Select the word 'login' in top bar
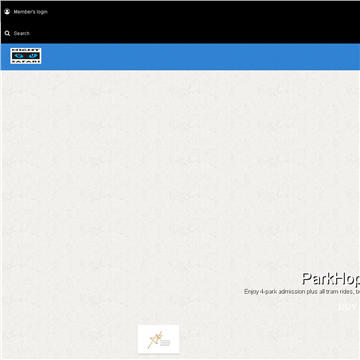The width and height of the screenshot is (360, 360). pyautogui.click(x=42, y=12)
